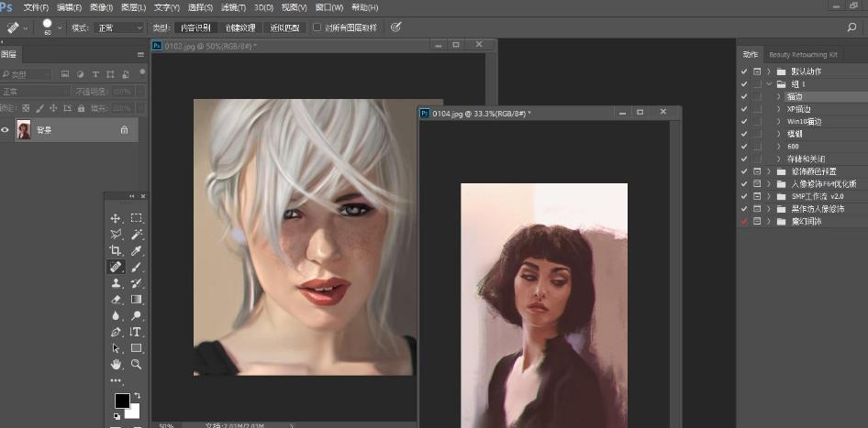Open the 文件(F) menu
This screenshot has height=428, width=868.
(36, 7)
